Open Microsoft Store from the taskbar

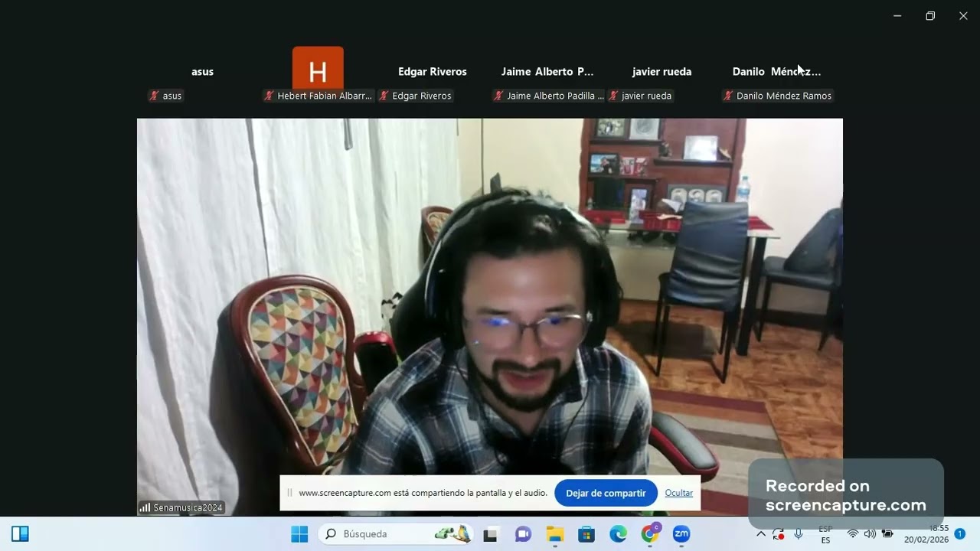tap(586, 534)
